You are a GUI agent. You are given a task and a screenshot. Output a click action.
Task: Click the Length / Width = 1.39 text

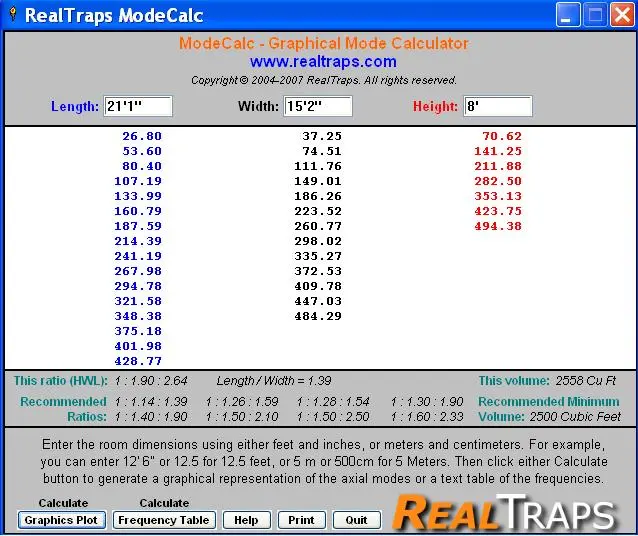pyautogui.click(x=274, y=381)
